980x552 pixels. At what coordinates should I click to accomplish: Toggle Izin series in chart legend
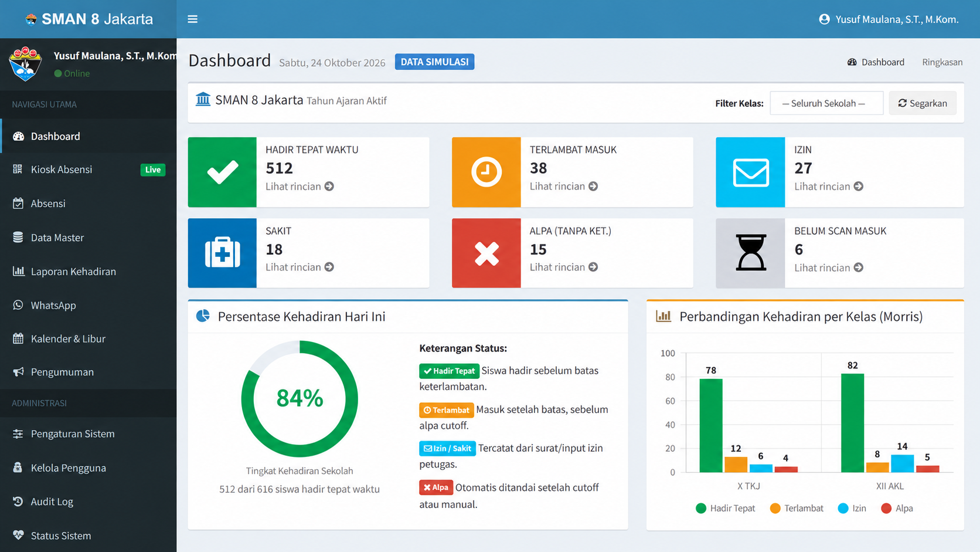tap(852, 509)
